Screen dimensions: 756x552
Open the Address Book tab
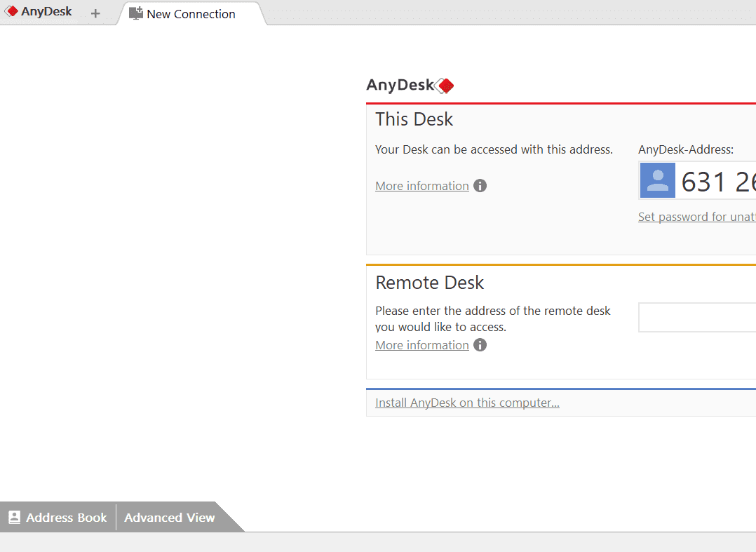tap(58, 518)
